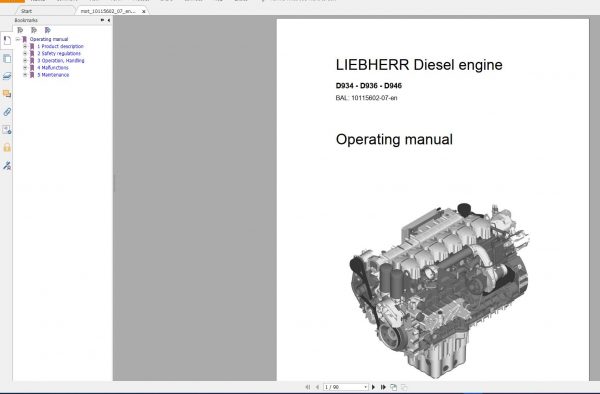The height and width of the screenshot is (394, 600).
Task: Open the Attachments paperclip panel icon
Action: (x=7, y=112)
